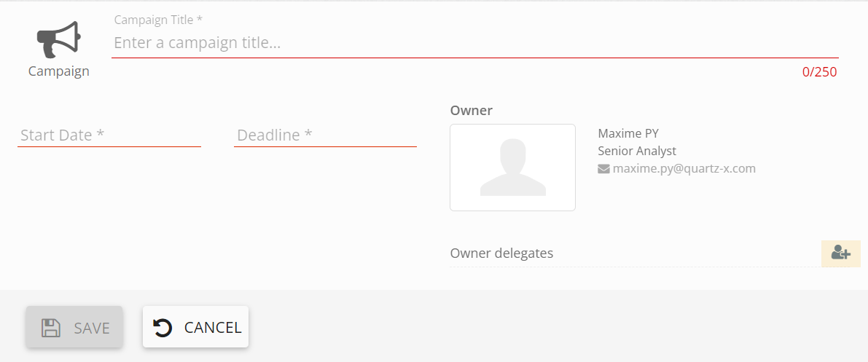The height and width of the screenshot is (362, 868).
Task: Click the megaphone campaign icon
Action: point(59,39)
